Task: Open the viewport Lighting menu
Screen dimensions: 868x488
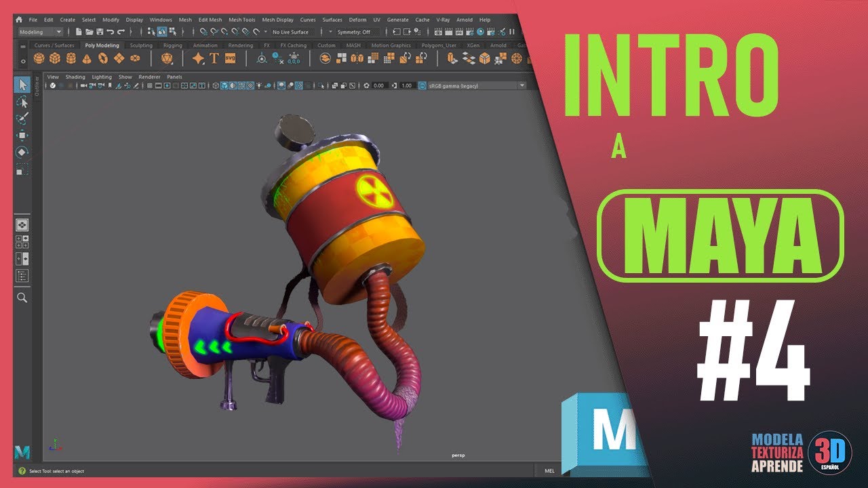Action: click(102, 77)
